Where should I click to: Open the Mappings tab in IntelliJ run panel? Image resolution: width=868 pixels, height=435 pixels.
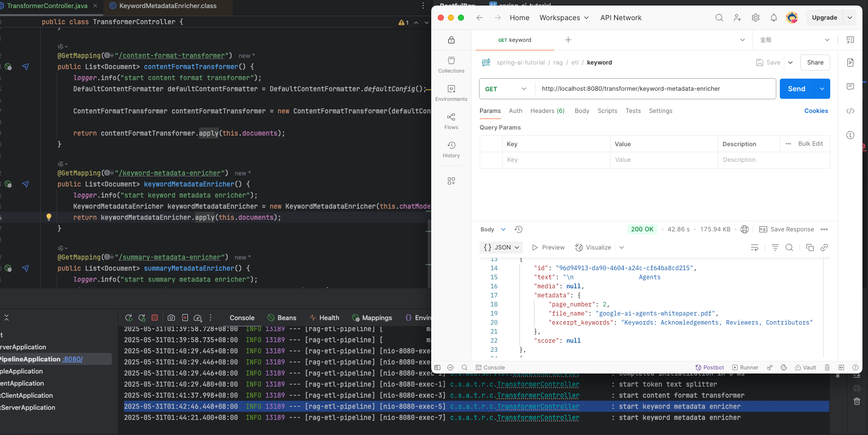coord(372,318)
